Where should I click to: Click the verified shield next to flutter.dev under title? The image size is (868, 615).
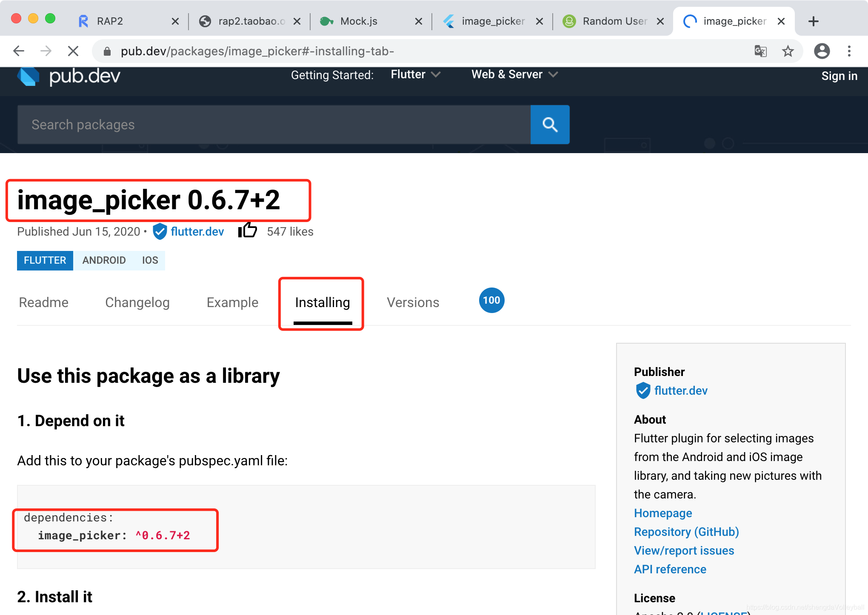(160, 231)
